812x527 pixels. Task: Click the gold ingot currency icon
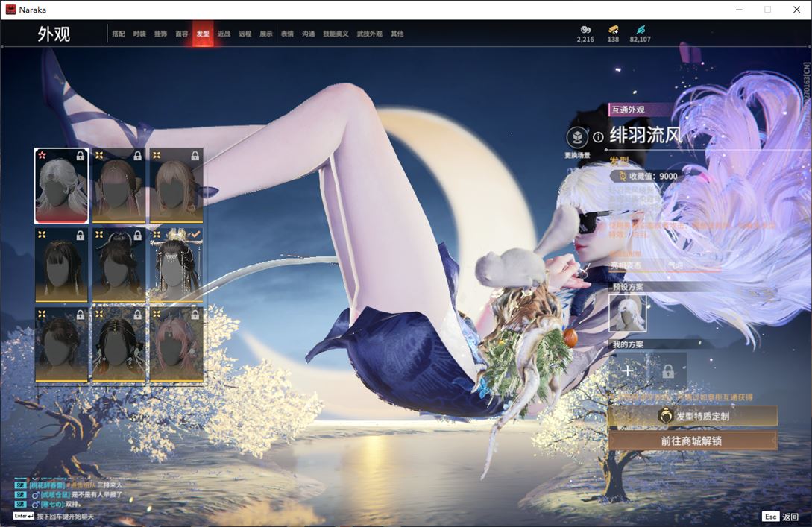pyautogui.click(x=613, y=30)
